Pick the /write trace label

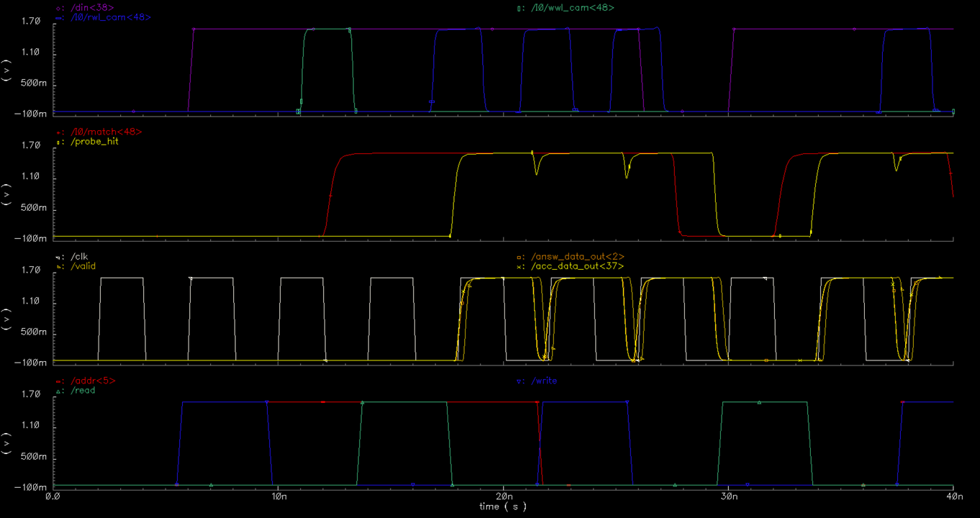[x=543, y=381]
